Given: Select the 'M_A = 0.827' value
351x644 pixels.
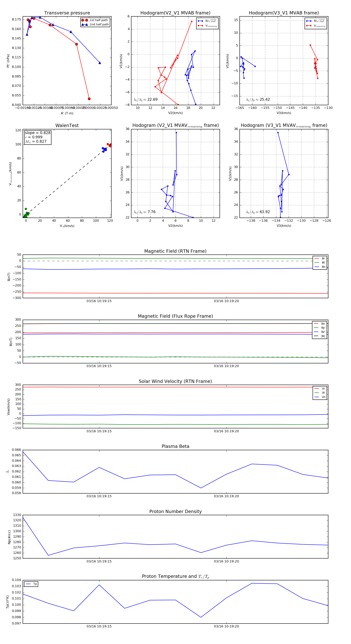Looking at the screenshot, I should 36,141.
